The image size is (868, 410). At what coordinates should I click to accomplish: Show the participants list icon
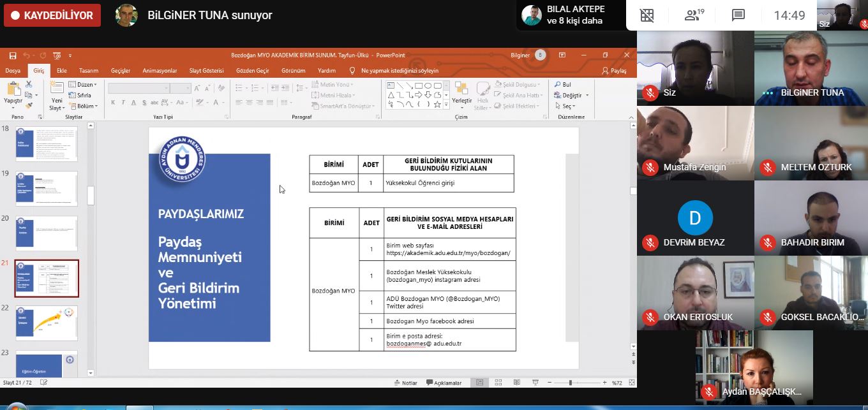693,16
